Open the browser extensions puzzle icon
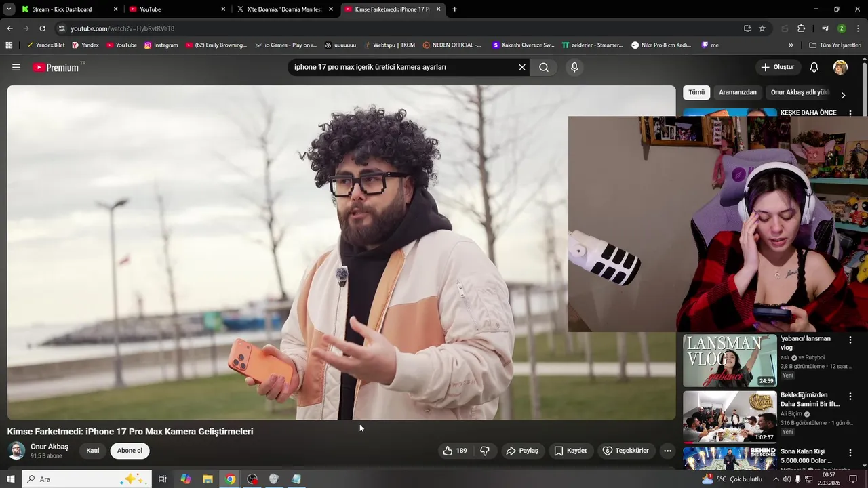Screen dimensions: 868x488 click(x=802, y=28)
